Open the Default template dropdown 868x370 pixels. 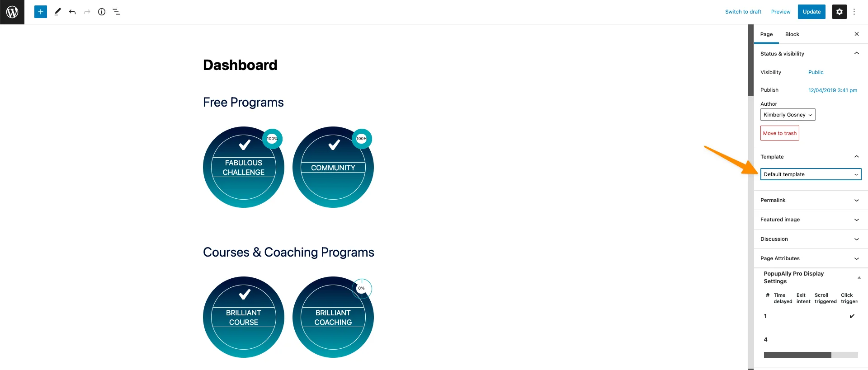(811, 174)
